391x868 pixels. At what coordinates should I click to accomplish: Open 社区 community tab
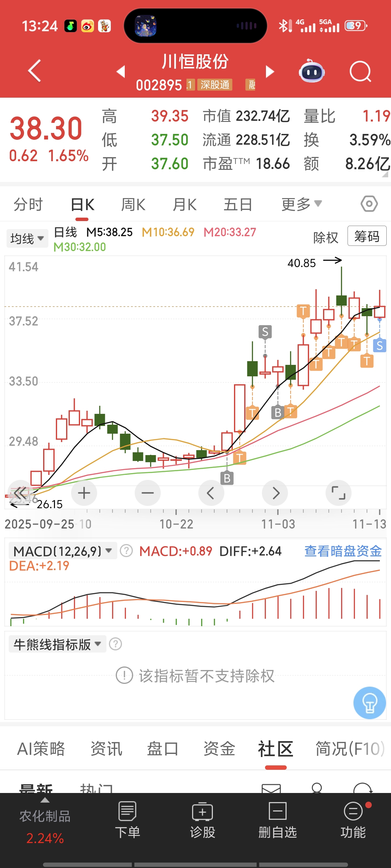pos(276,749)
